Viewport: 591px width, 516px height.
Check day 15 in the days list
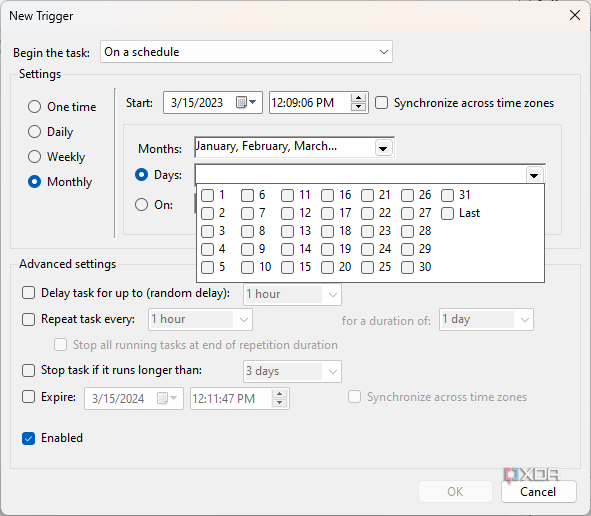point(287,267)
